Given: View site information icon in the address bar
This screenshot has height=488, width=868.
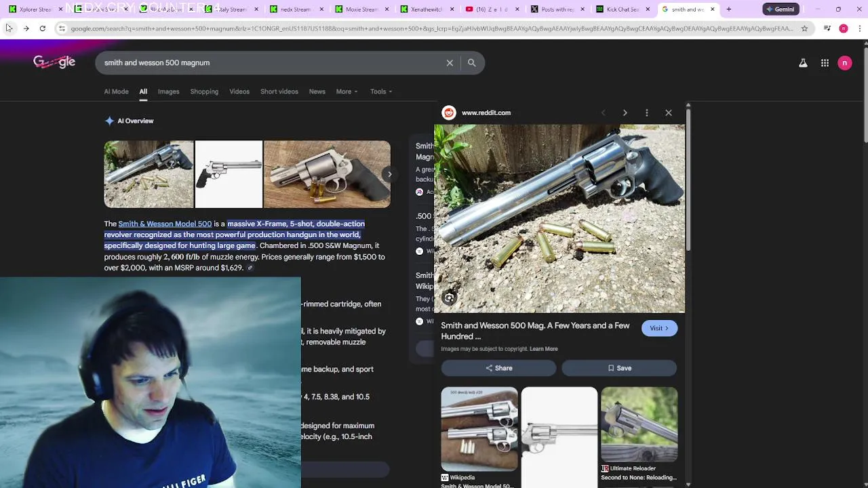Looking at the screenshot, I should tap(62, 28).
